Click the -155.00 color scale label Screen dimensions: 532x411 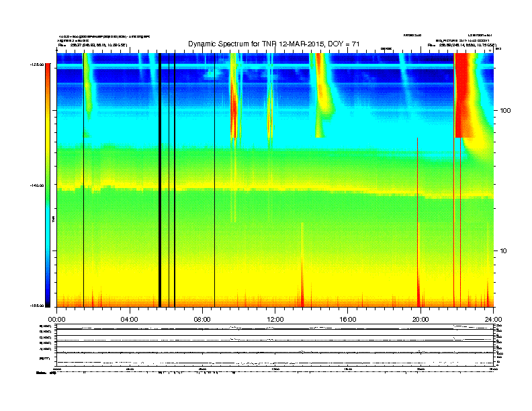[37, 306]
